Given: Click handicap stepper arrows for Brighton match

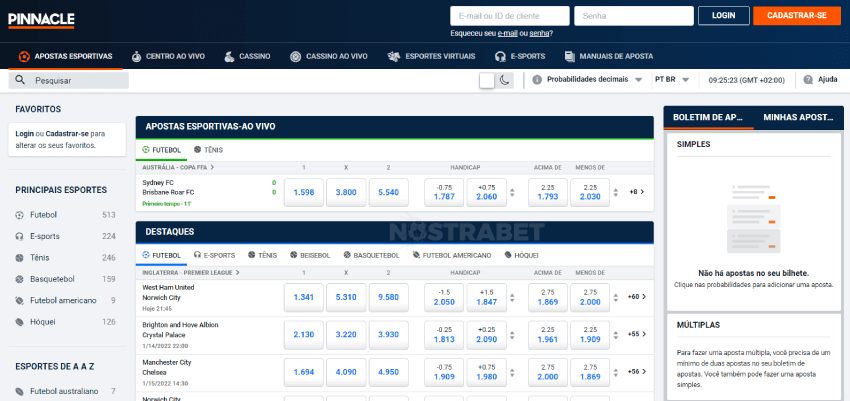Looking at the screenshot, I should coord(513,335).
